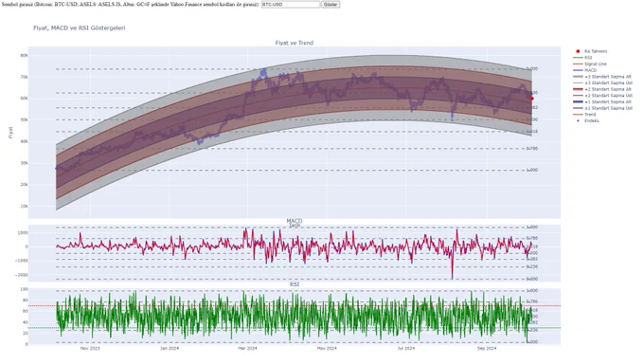The height and width of the screenshot is (364, 644).
Task: Click the red prediction marker on the price chart
Action: point(531,99)
